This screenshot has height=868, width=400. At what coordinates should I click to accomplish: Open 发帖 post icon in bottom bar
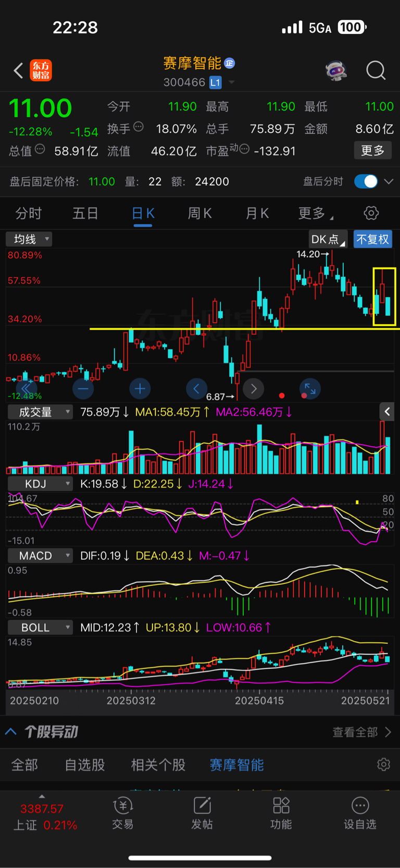click(202, 813)
